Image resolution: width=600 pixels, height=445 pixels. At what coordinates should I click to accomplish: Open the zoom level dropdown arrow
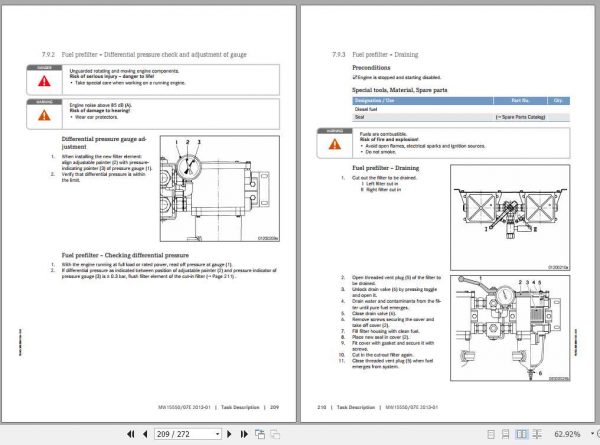pos(592,434)
